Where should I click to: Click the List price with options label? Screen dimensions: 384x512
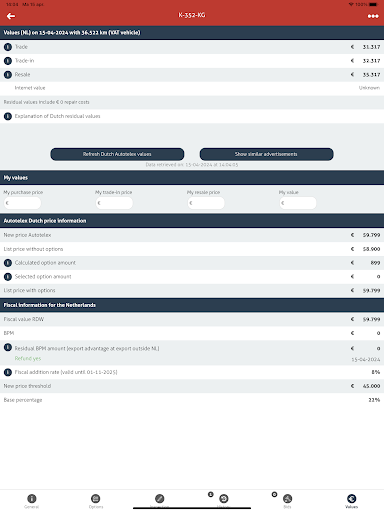click(x=29, y=290)
